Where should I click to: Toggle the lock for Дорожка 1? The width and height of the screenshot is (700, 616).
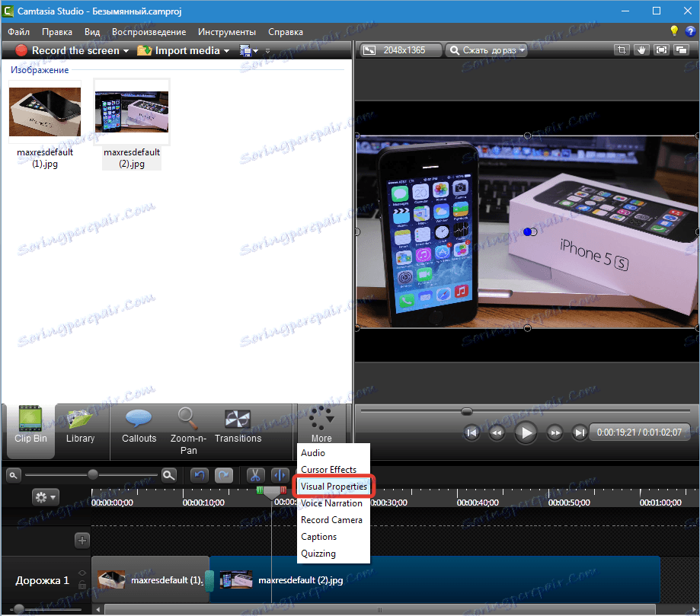coord(82,584)
